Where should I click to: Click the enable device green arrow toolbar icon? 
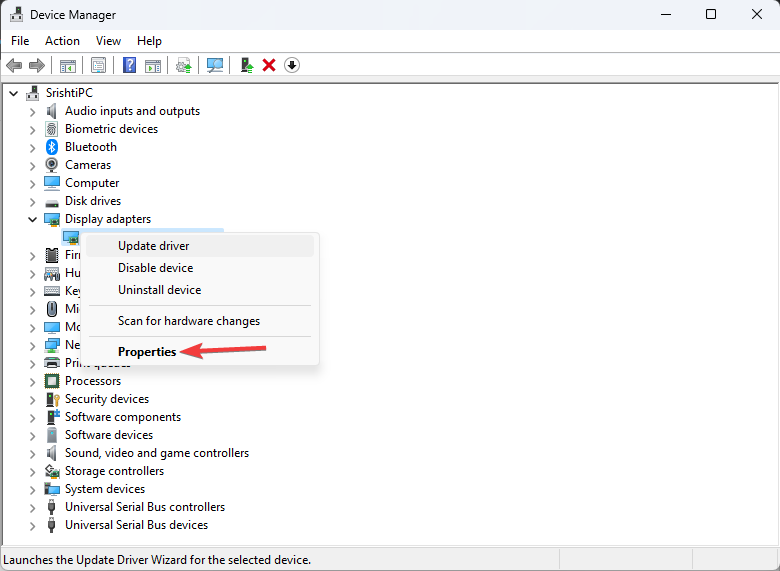(247, 65)
